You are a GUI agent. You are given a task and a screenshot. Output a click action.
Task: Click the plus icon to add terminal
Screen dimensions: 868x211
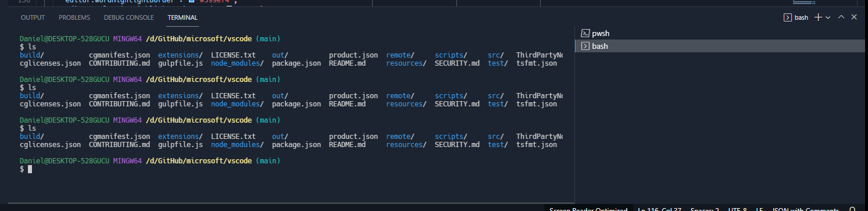pyautogui.click(x=818, y=17)
